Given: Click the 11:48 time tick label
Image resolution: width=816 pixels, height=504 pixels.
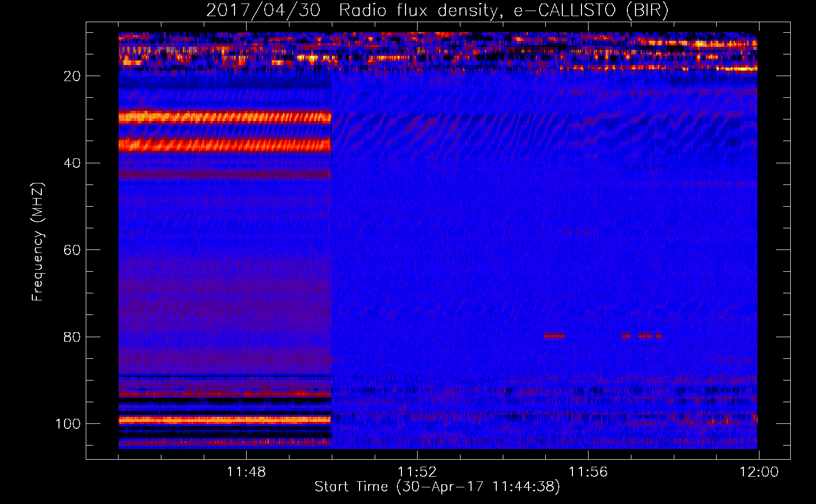Looking at the screenshot, I should tap(246, 472).
